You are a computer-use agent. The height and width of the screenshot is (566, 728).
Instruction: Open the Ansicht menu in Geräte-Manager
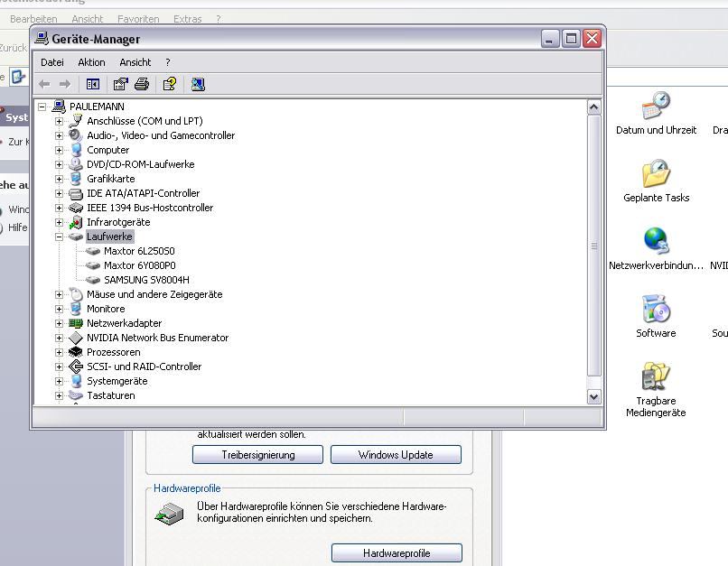pos(135,62)
